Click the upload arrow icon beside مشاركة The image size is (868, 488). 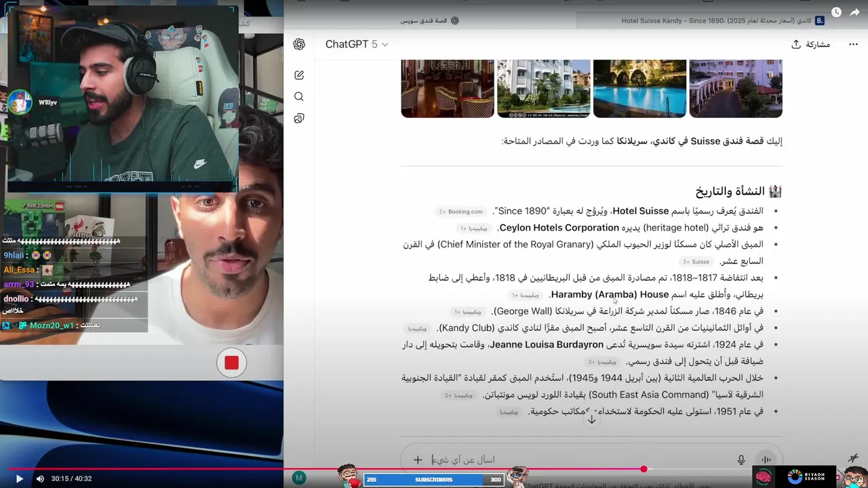point(796,44)
